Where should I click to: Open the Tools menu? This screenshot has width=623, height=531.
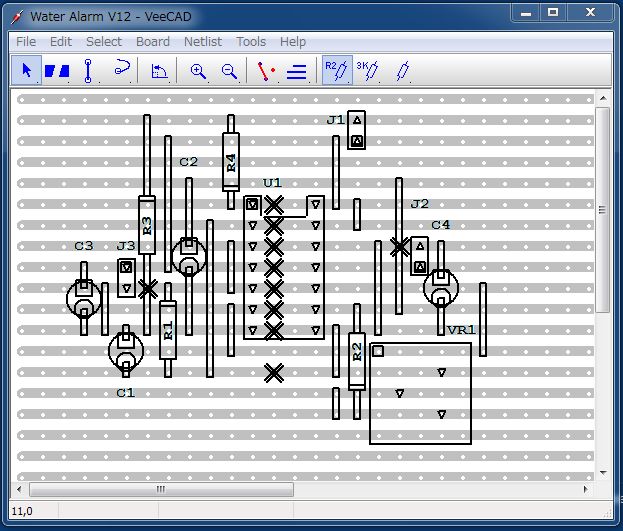[x=251, y=41]
